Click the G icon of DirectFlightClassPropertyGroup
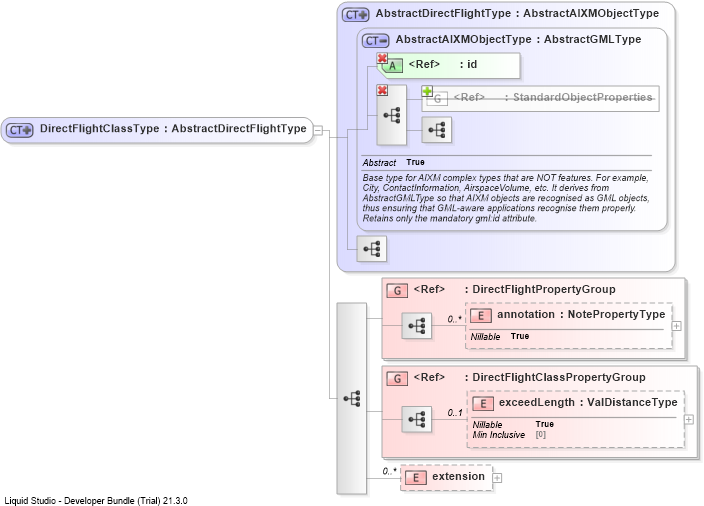The height and width of the screenshot is (506, 704). coord(397,379)
